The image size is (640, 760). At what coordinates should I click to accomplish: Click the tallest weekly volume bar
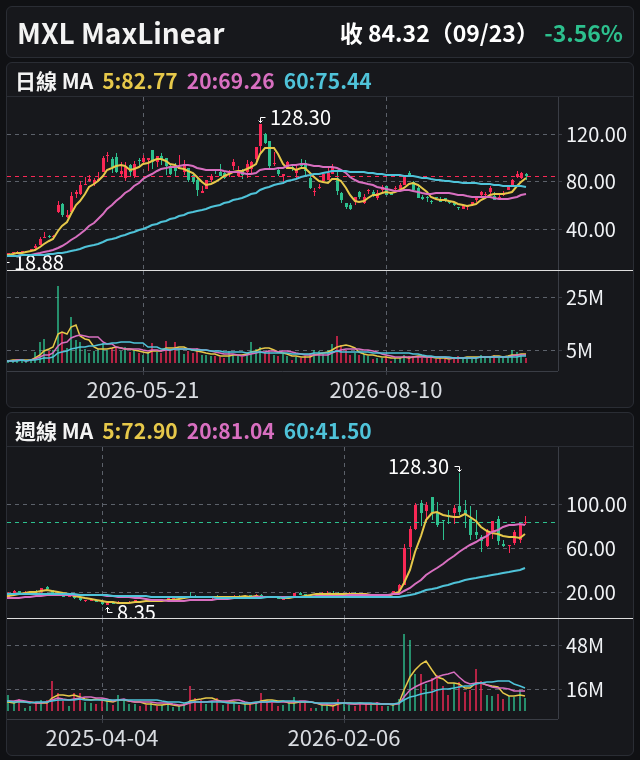(403, 672)
